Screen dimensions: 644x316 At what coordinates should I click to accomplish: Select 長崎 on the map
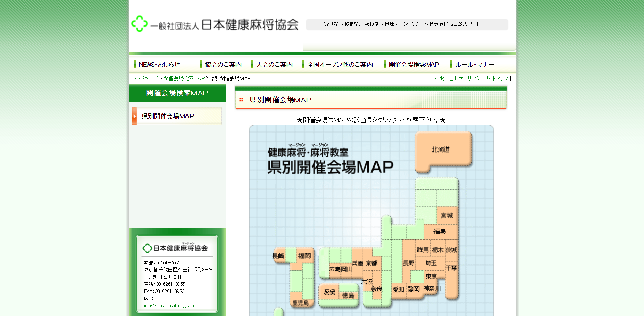pyautogui.click(x=279, y=256)
